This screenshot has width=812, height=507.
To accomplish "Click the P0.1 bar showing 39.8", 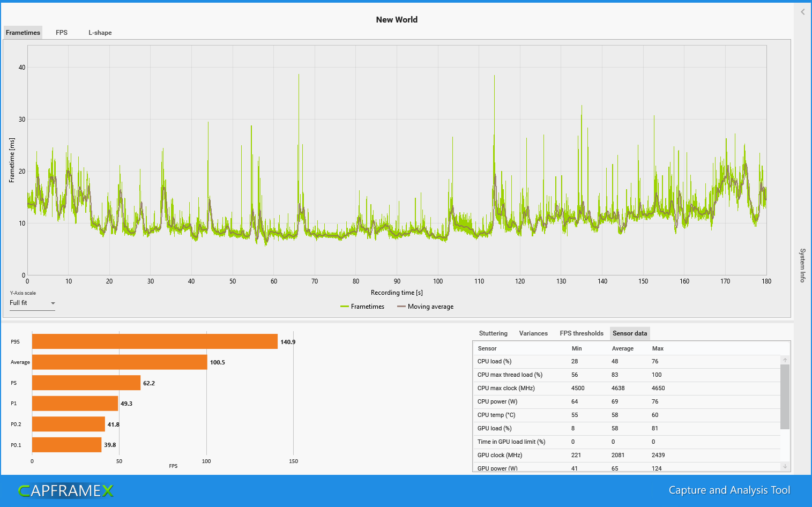I will [67, 445].
